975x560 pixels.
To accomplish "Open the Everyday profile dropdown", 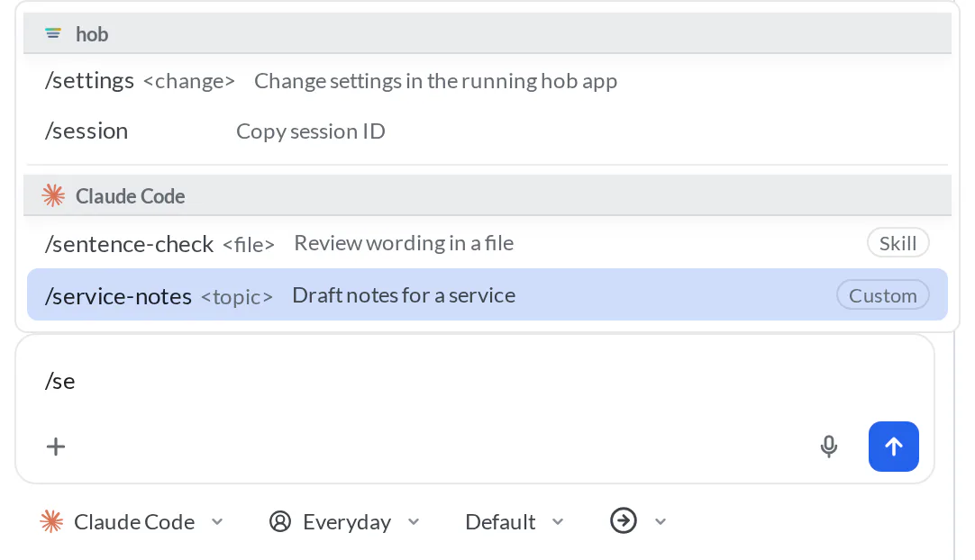I will (344, 521).
